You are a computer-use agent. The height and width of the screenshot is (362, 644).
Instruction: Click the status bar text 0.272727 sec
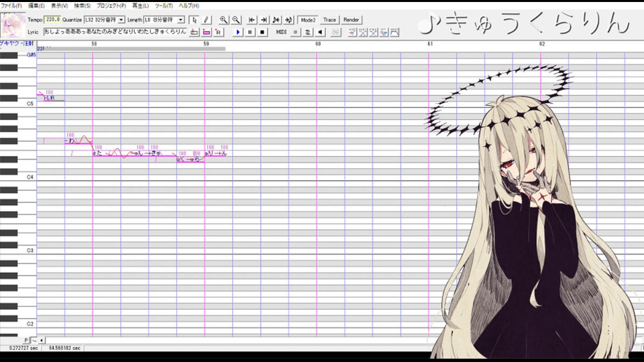click(x=23, y=348)
